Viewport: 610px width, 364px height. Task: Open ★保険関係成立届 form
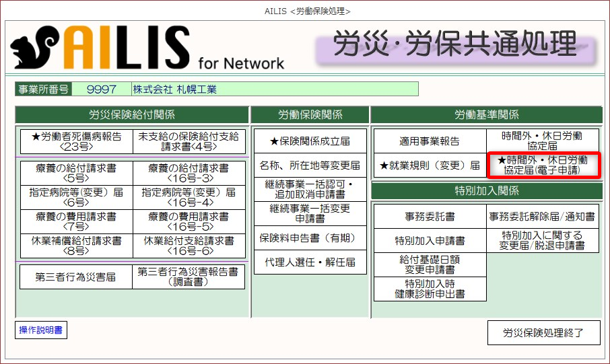click(x=310, y=141)
